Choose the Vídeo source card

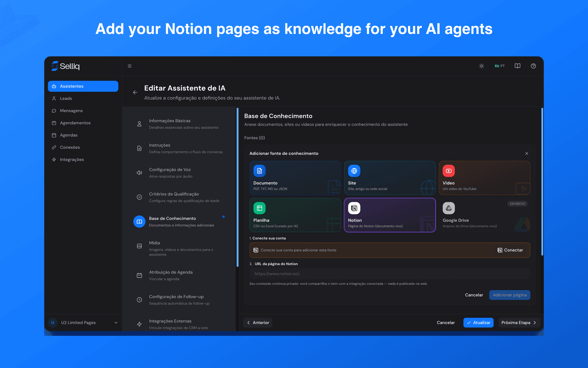point(484,178)
